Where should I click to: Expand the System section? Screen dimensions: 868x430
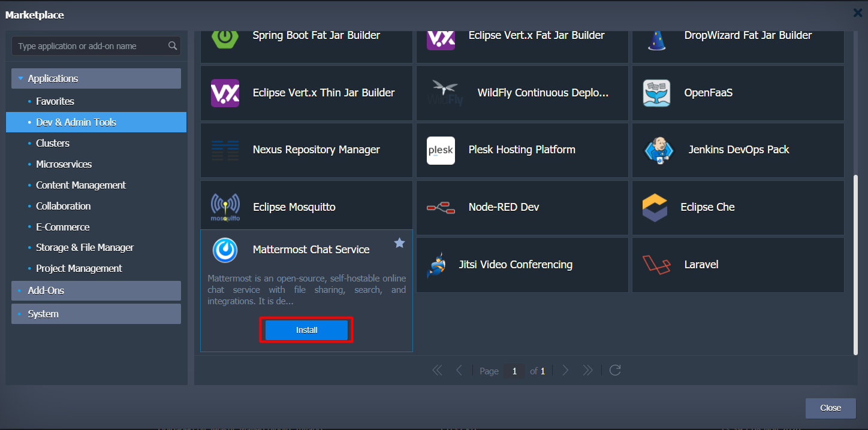pos(96,314)
